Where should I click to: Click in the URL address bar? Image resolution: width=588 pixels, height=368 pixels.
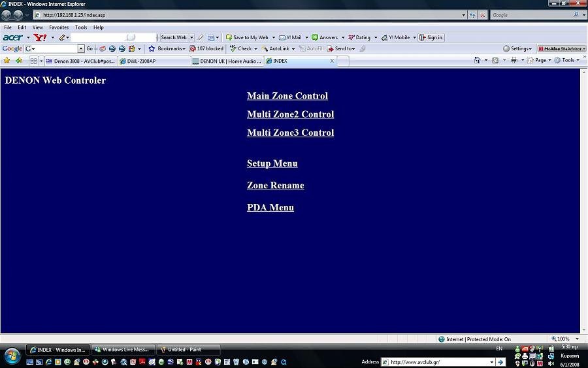tap(248, 15)
